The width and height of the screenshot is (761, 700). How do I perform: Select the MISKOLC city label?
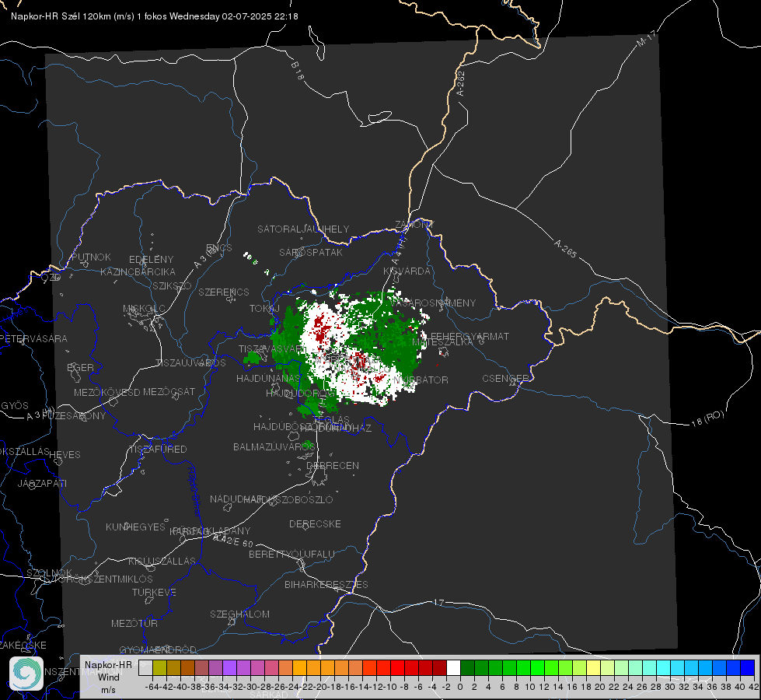click(144, 309)
